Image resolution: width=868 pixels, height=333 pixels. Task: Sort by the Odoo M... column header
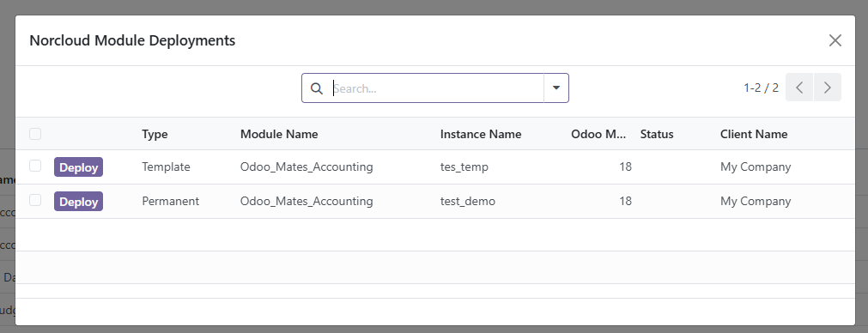pyautogui.click(x=599, y=134)
